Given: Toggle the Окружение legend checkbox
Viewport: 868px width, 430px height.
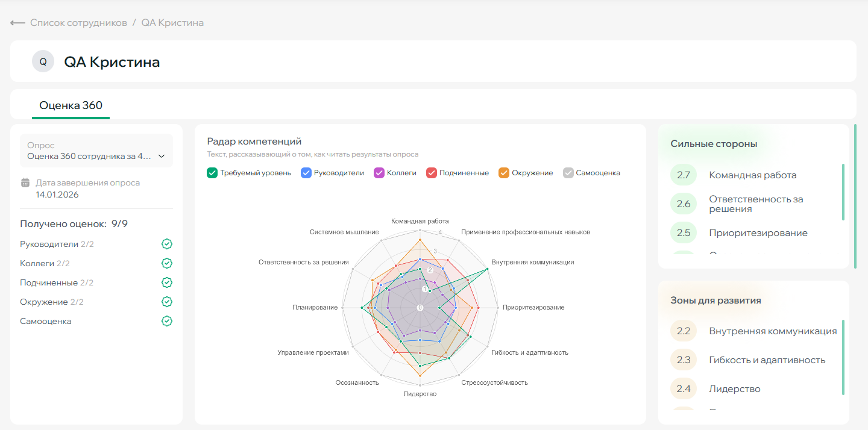Looking at the screenshot, I should pyautogui.click(x=504, y=173).
